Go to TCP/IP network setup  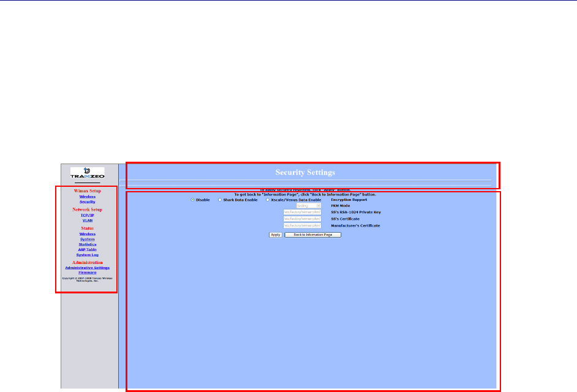pyautogui.click(x=87, y=216)
